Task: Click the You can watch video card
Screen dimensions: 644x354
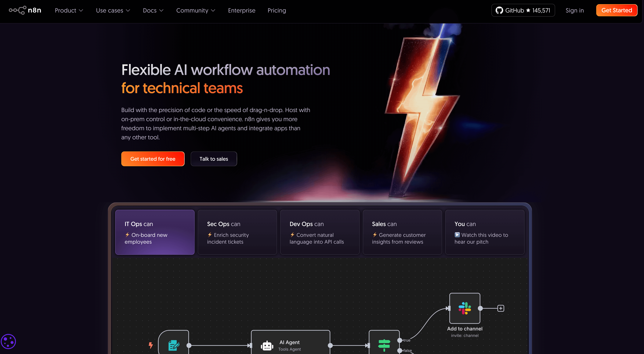Action: [484, 232]
